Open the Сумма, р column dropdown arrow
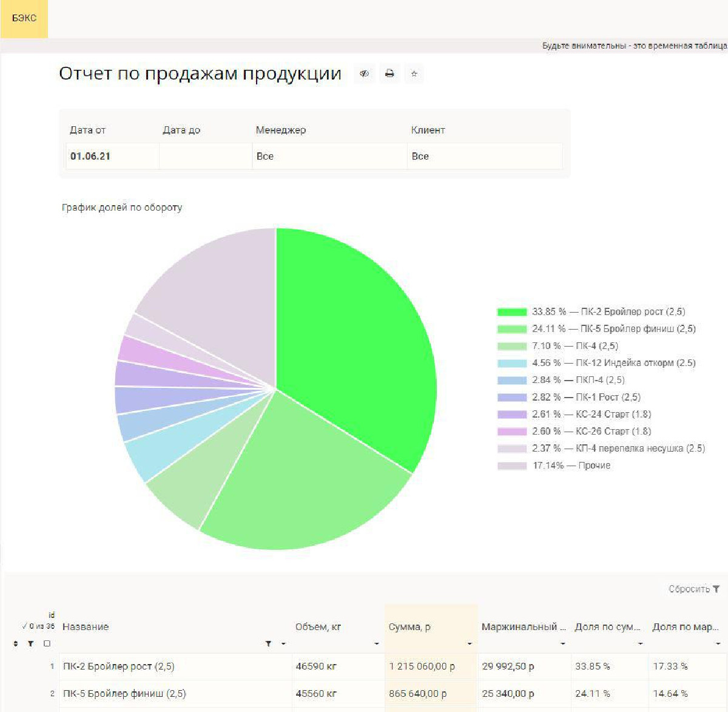Image resolution: width=728 pixels, height=712 pixels. coord(470,643)
